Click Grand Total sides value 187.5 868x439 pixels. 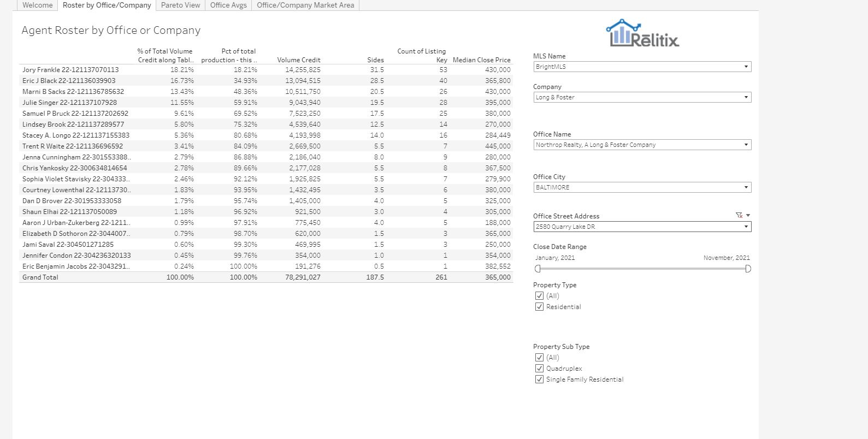click(x=375, y=277)
